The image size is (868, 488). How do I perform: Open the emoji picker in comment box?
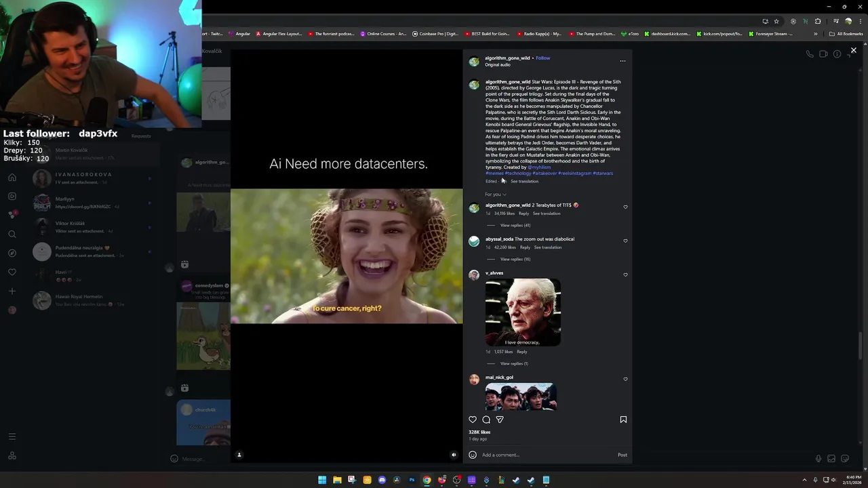coord(473,455)
